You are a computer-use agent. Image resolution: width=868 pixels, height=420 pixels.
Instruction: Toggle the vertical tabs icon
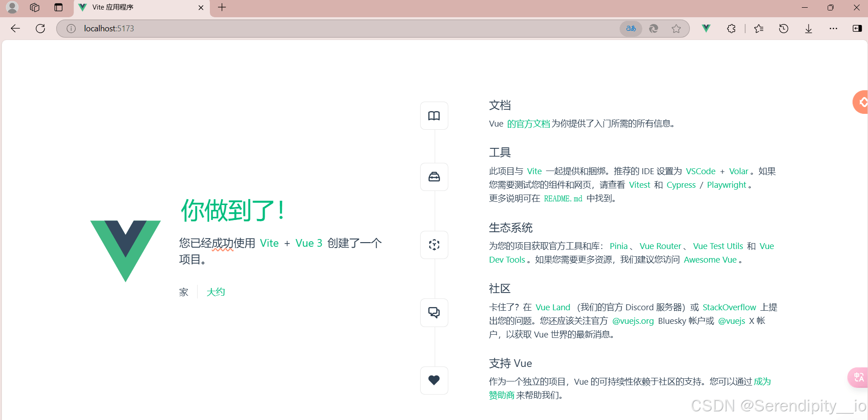58,7
